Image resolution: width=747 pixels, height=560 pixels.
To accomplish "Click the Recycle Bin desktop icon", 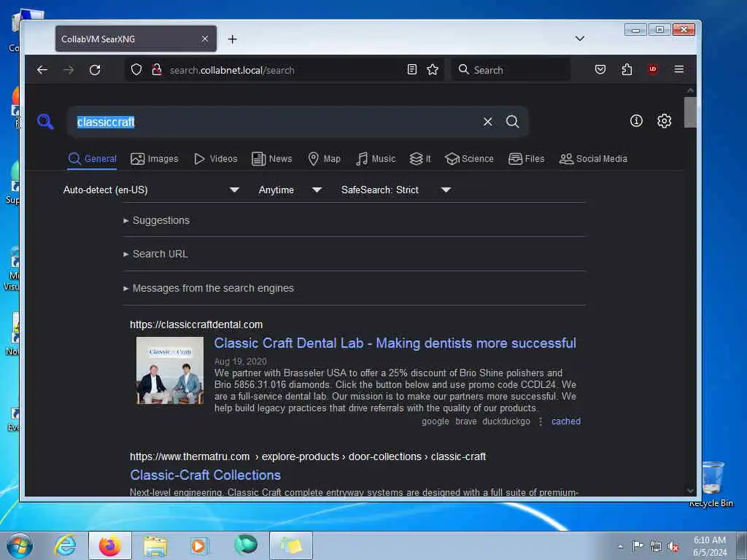I will [x=712, y=483].
